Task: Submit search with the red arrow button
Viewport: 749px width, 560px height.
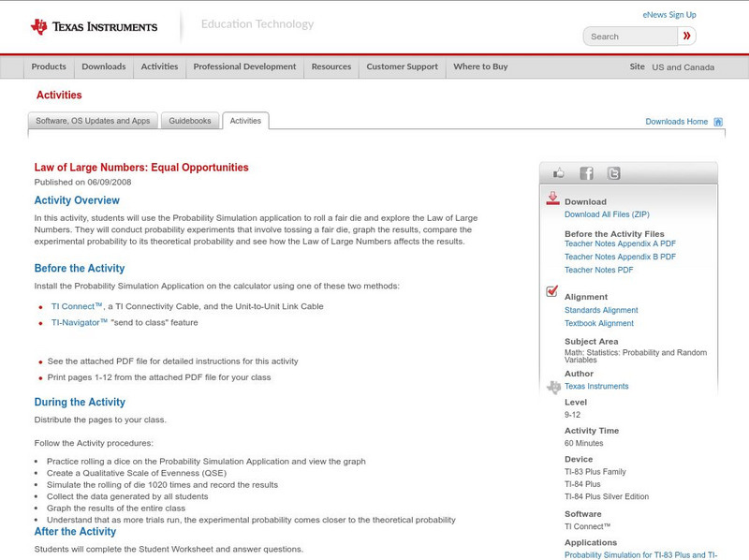Action: pyautogui.click(x=687, y=36)
